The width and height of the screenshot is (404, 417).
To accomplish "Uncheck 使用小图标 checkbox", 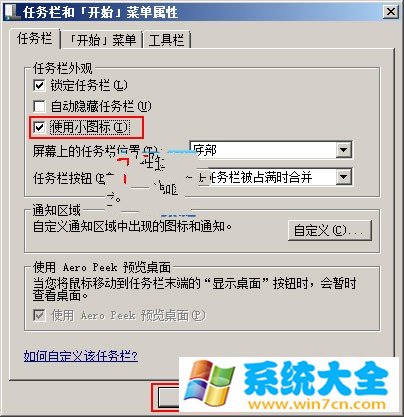I will 39,127.
